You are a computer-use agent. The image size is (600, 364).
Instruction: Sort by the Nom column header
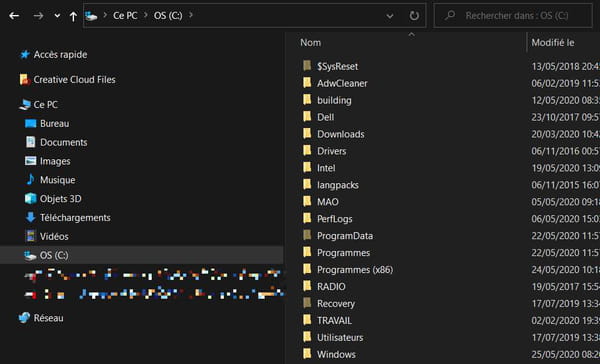pyautogui.click(x=310, y=42)
